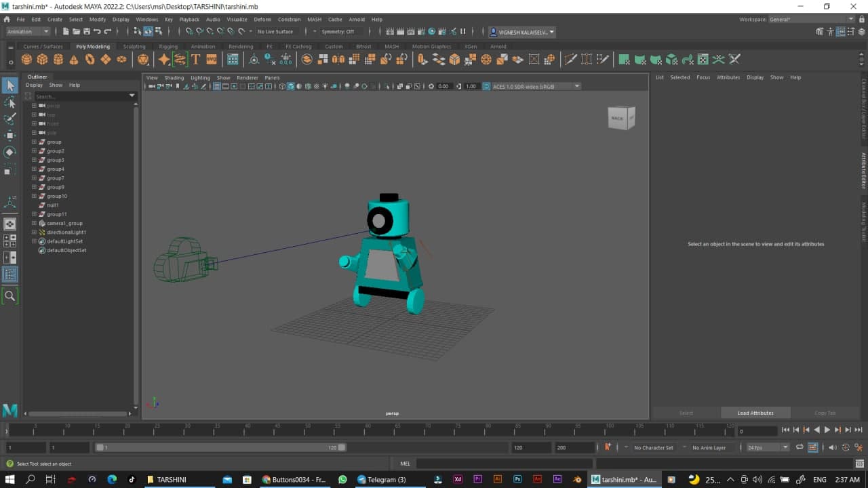Click the Type text tool icon
The width and height of the screenshot is (868, 488).
[196, 60]
